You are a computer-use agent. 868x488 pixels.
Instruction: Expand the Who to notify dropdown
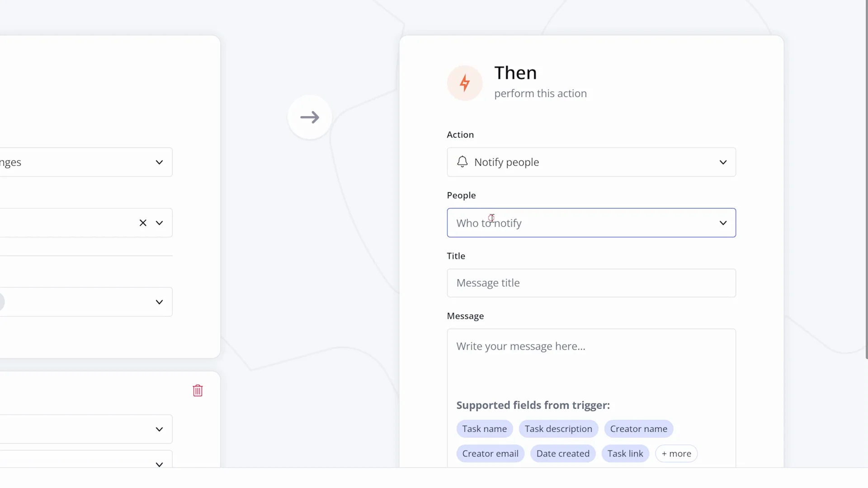click(723, 222)
